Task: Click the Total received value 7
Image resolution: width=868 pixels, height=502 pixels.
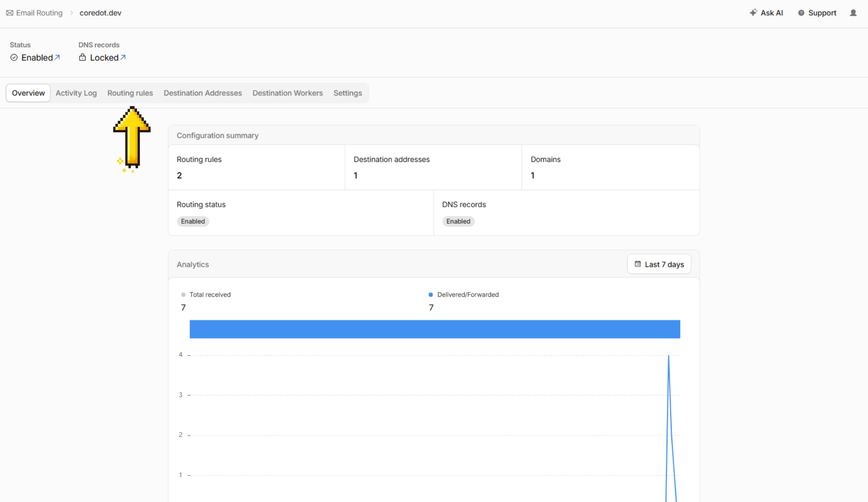Action: pos(183,308)
